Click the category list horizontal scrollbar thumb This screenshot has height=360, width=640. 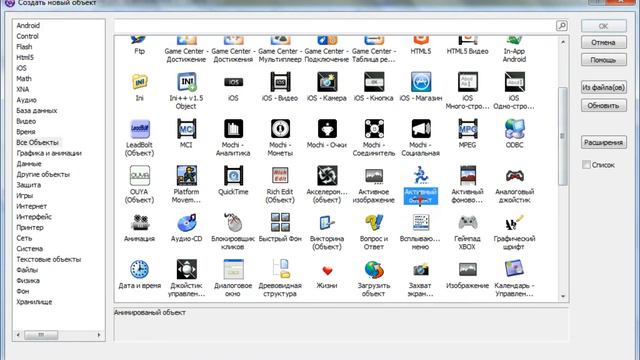tap(41, 335)
